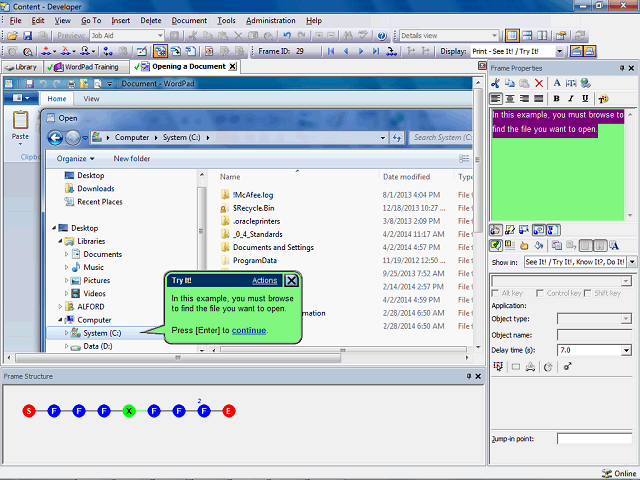Close the Try It bubble
640x480 pixels.
(291, 280)
